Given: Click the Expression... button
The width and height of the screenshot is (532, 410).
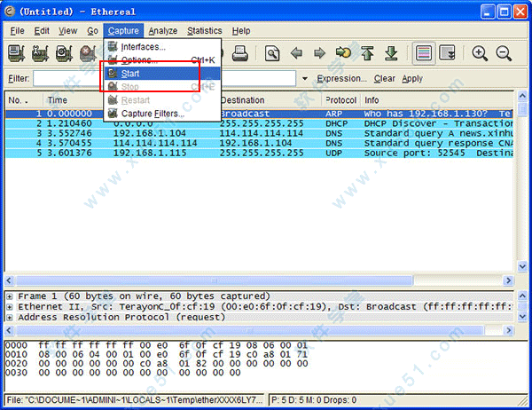Looking at the screenshot, I should click(341, 78).
